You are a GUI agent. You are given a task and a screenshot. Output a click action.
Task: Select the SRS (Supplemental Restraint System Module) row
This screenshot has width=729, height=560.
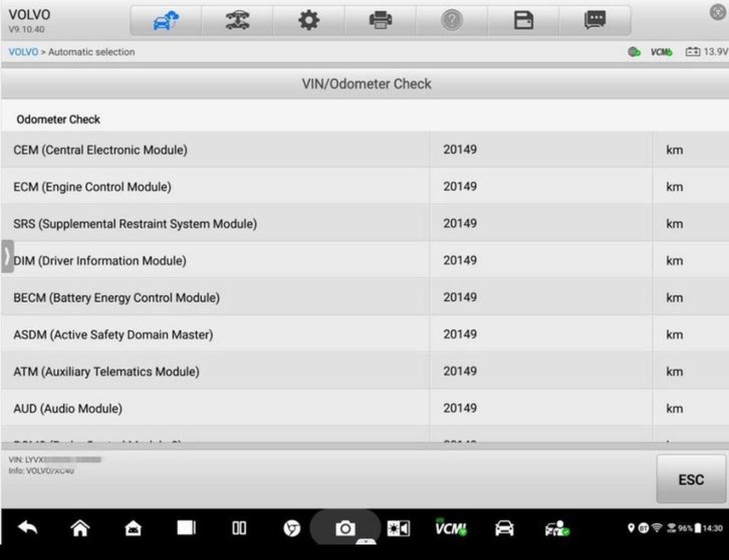(x=364, y=224)
